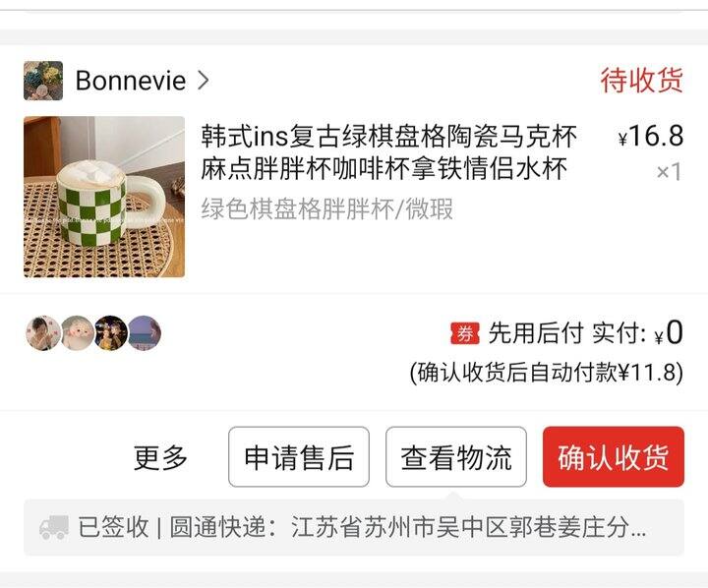This screenshot has height=588, width=708.
Task: Click the chevron next to Bonnevie
Action: click(204, 81)
